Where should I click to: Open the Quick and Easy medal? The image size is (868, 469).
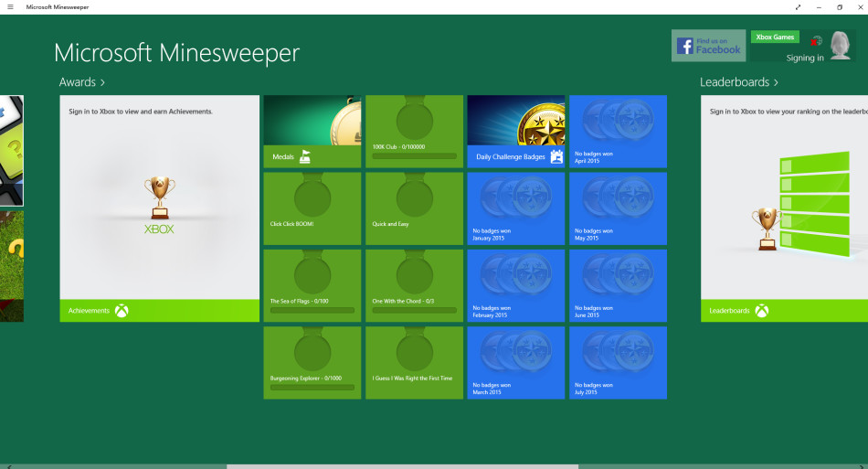pos(414,208)
